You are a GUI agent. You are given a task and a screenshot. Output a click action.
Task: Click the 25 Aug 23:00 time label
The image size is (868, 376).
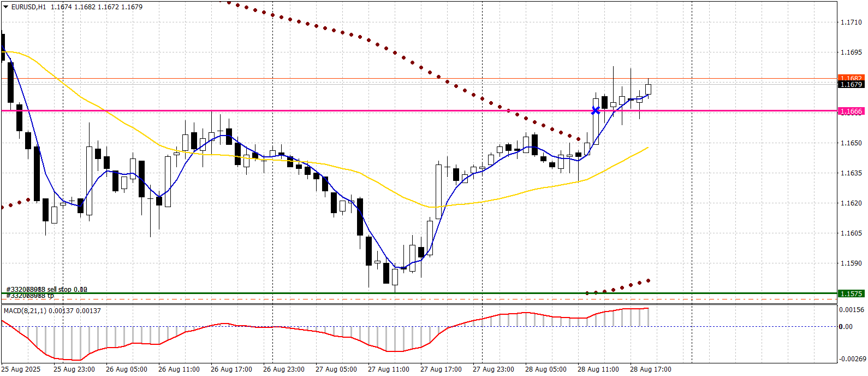click(74, 369)
